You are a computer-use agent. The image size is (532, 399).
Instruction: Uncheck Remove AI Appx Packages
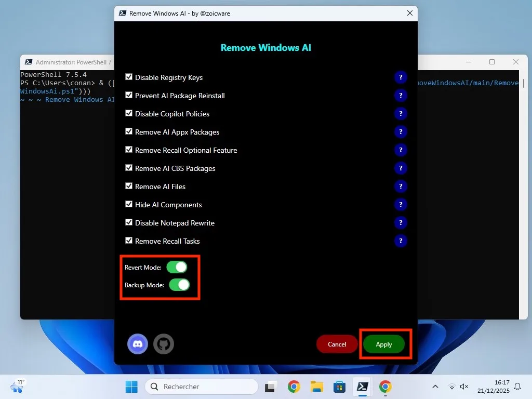(129, 131)
